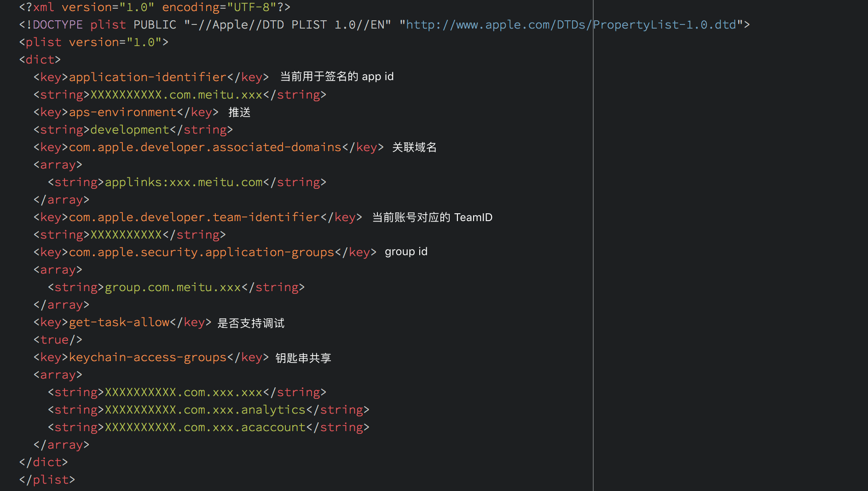
Task: Click the application-identifier key text
Action: [x=147, y=77]
